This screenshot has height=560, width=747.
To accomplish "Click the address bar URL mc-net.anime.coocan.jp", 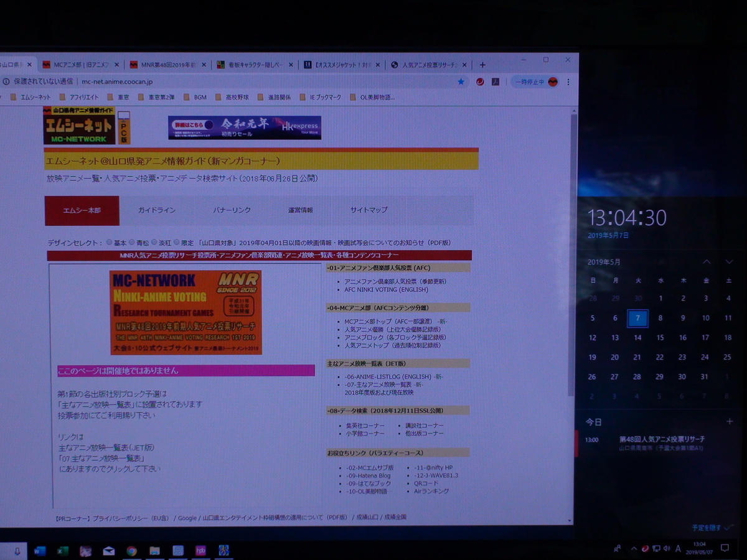I will [117, 82].
